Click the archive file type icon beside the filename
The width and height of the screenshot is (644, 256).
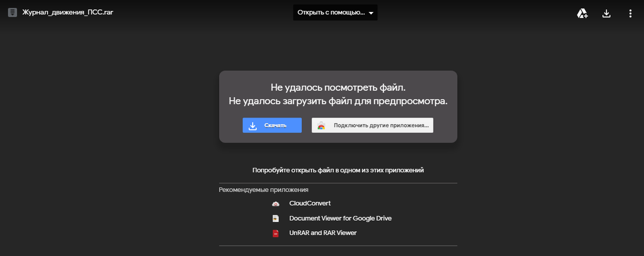13,13
